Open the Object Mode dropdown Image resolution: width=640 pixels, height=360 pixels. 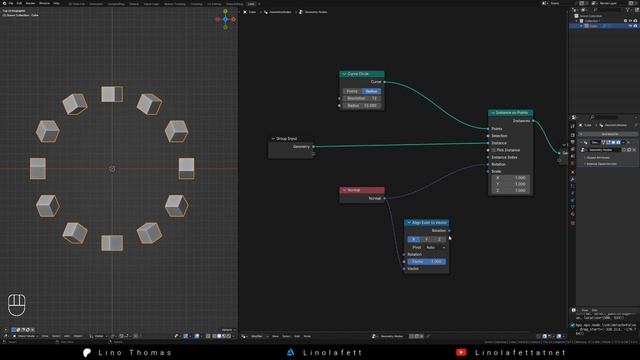point(25,336)
